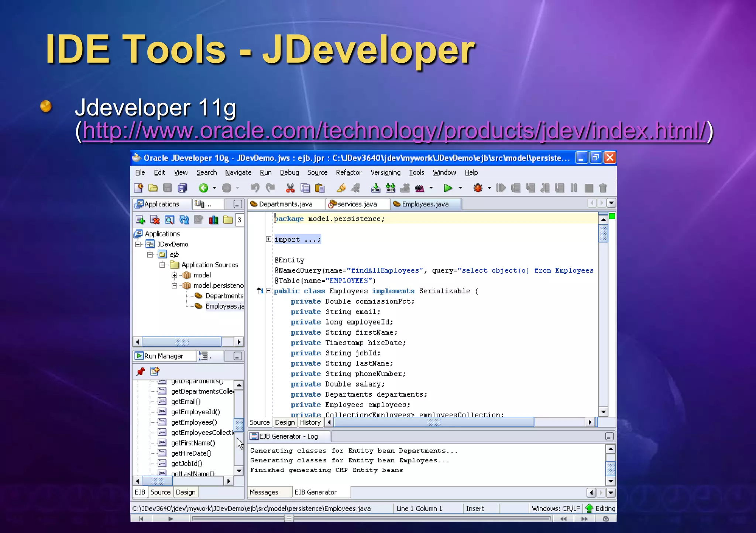Click the Terminate stop square icon
Image resolution: width=756 pixels, height=533 pixels.
(589, 188)
